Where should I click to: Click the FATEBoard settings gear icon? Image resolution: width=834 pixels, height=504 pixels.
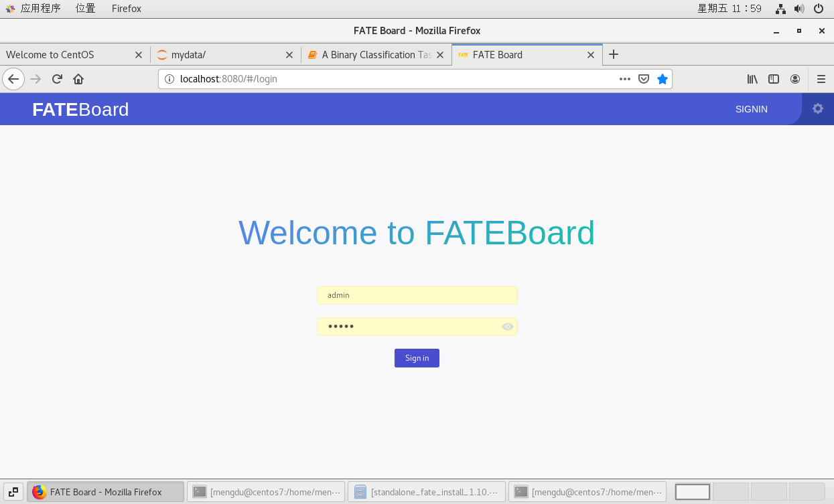coord(817,108)
